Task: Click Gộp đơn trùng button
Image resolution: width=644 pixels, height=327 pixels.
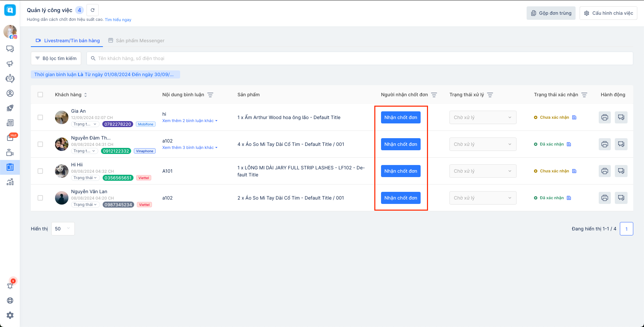Action: [x=551, y=13]
